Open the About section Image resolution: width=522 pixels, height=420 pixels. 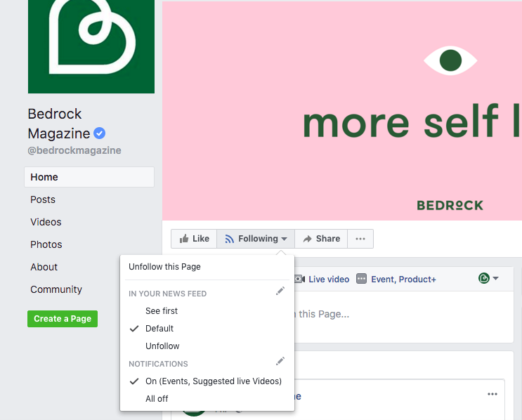[44, 267]
